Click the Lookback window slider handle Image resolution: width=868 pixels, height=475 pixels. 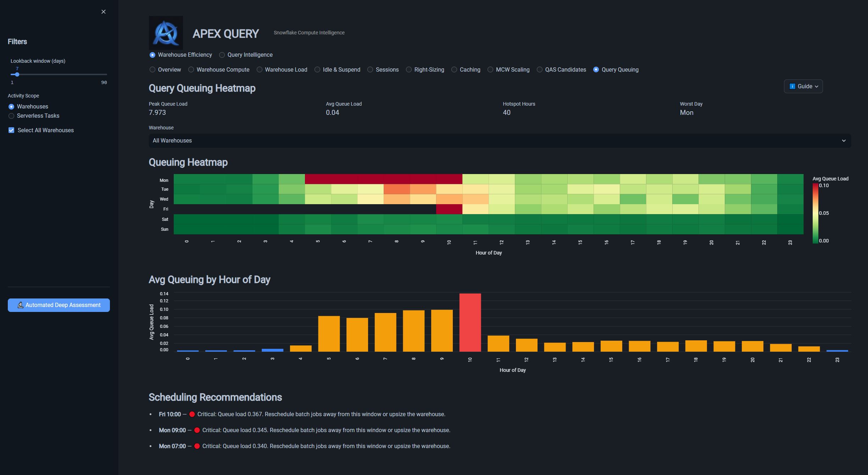coord(17,74)
